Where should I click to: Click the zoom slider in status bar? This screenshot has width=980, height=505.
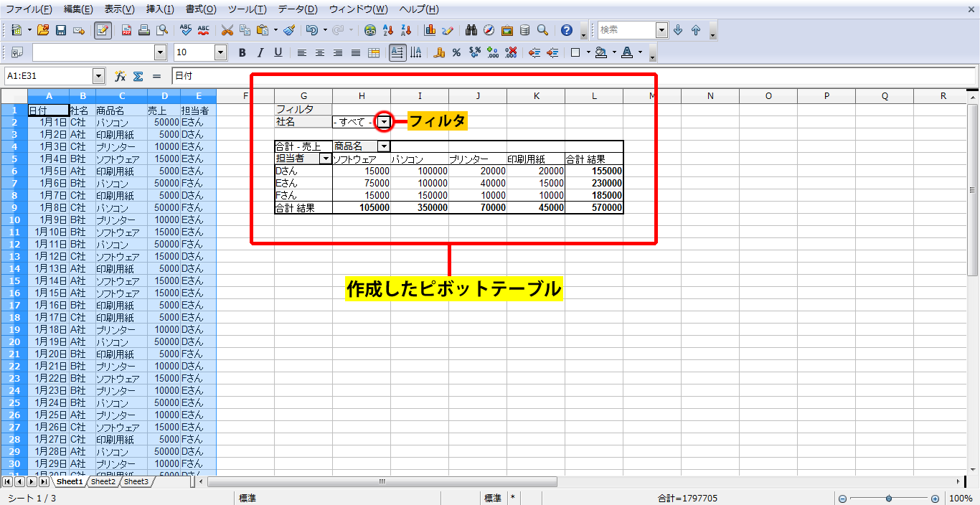tap(889, 499)
